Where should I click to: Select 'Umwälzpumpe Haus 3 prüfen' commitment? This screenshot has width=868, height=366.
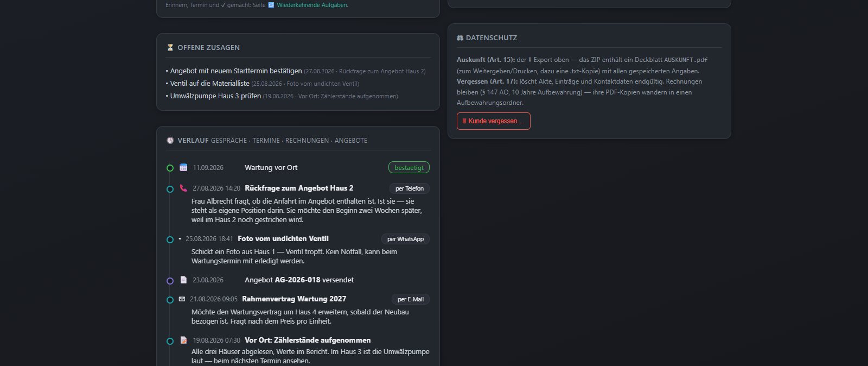tap(215, 96)
